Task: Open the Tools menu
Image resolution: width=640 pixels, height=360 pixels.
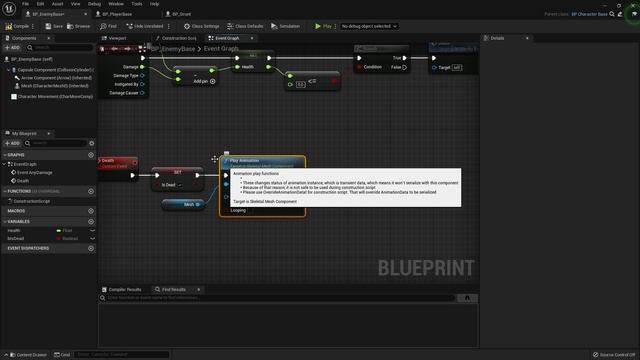Action: click(x=137, y=4)
